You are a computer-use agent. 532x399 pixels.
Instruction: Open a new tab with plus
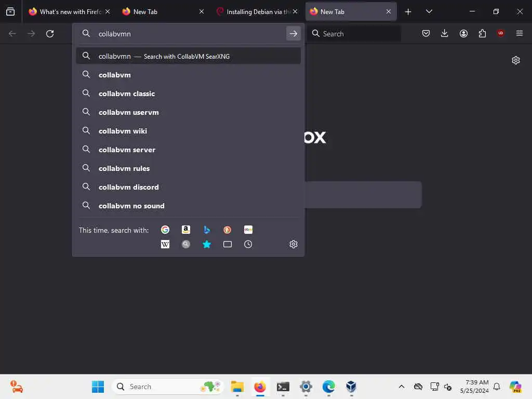(x=408, y=12)
